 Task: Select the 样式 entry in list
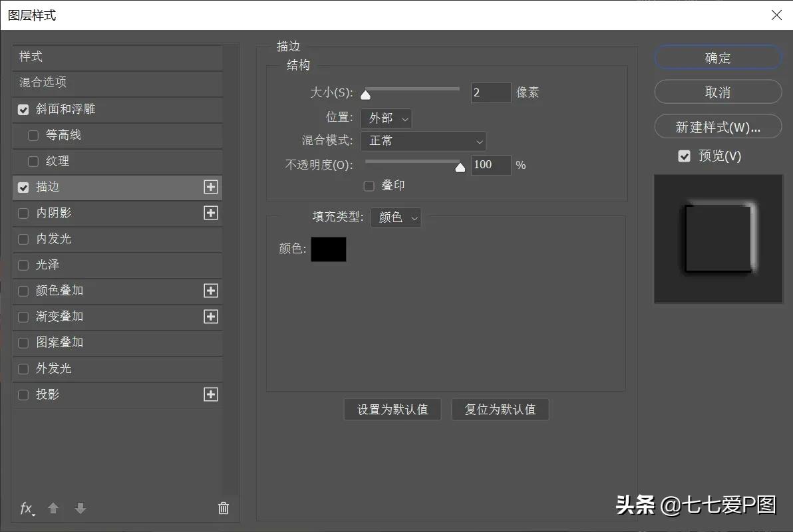tap(117, 57)
